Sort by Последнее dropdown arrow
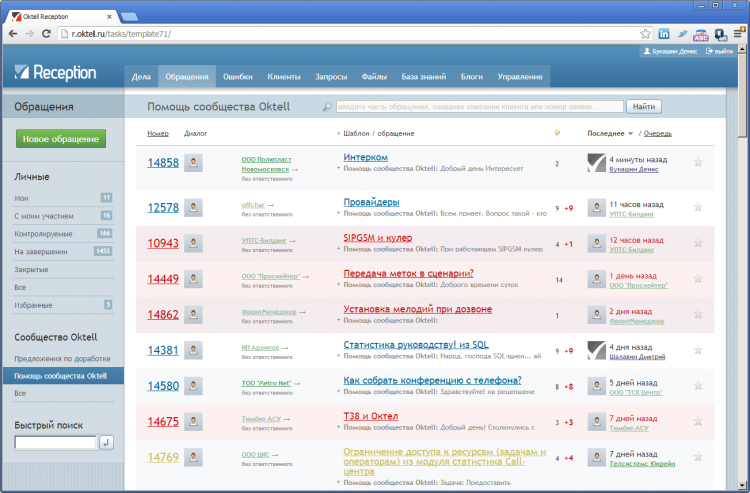This screenshot has height=493, width=750. (x=631, y=133)
